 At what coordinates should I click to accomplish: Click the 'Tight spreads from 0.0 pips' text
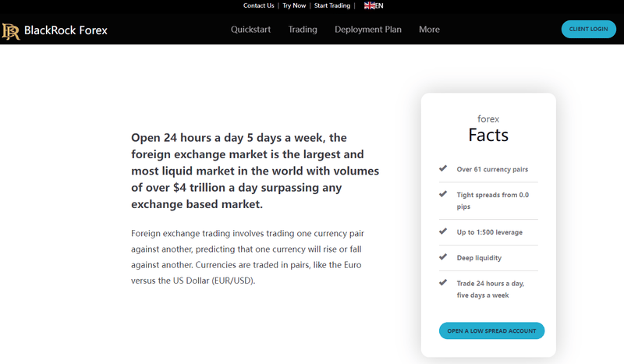[x=493, y=200]
